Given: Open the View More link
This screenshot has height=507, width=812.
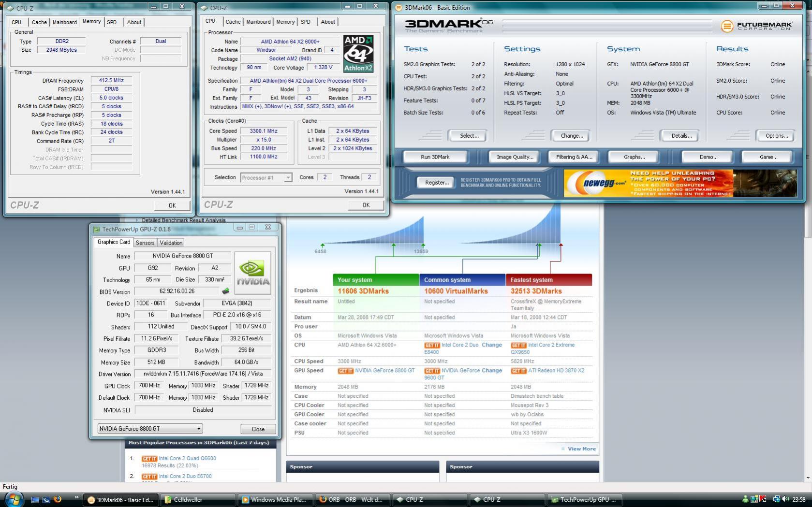Looking at the screenshot, I should click(x=581, y=449).
